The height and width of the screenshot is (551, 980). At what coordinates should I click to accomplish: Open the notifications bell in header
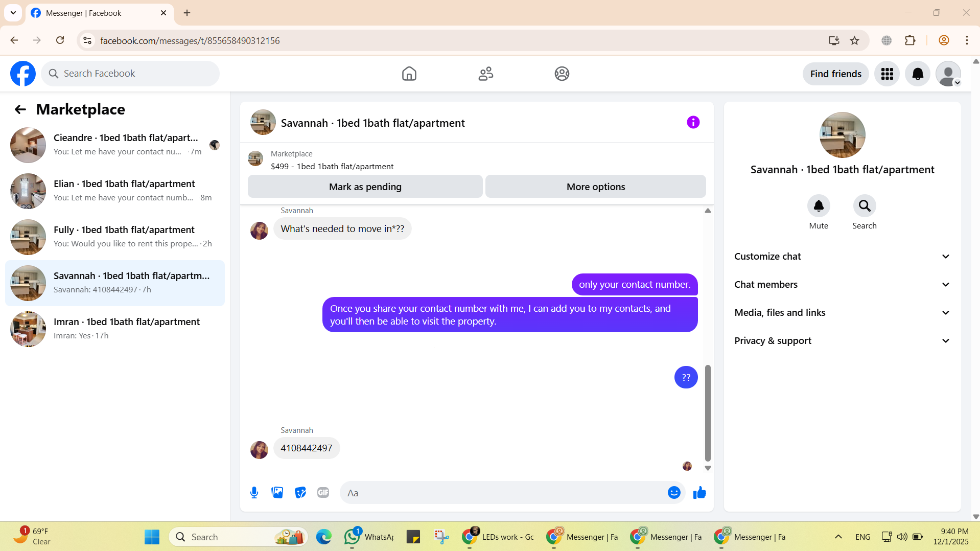918,74
